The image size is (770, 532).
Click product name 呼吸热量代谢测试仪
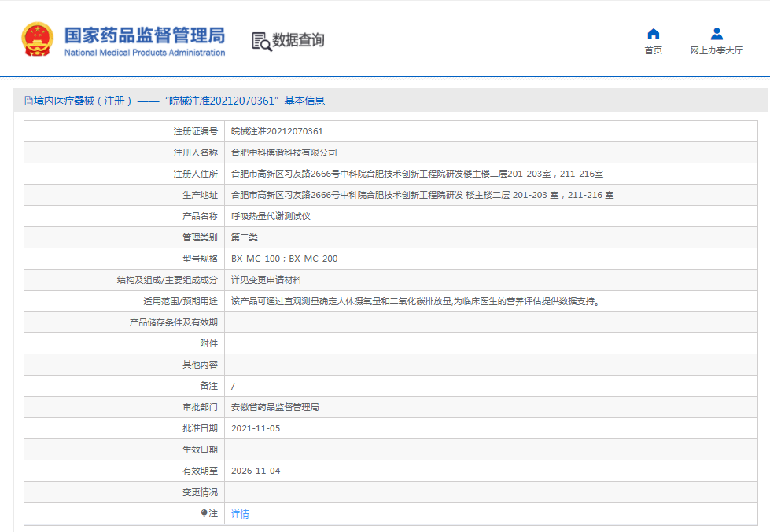(x=271, y=216)
